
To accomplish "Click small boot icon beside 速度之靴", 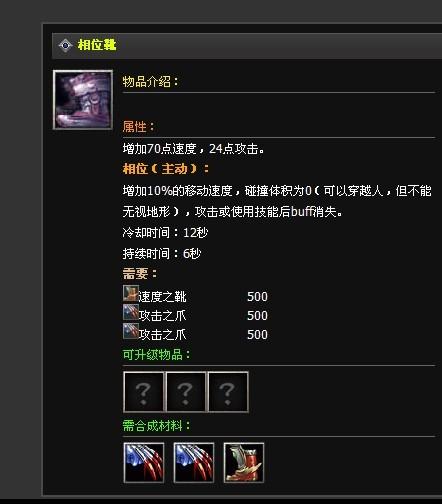I will click(x=131, y=293).
